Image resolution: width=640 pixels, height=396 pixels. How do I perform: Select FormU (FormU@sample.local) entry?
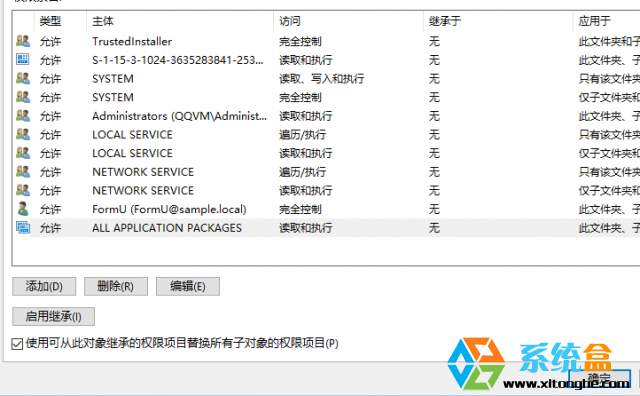pyautogui.click(x=169, y=209)
